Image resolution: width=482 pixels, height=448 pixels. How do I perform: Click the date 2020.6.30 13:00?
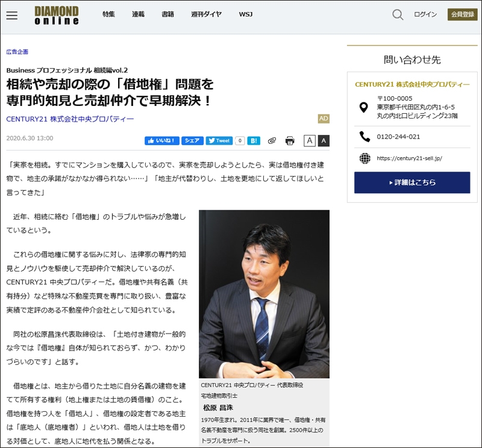click(x=30, y=138)
